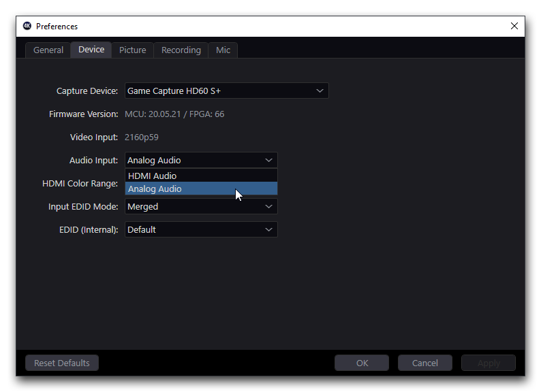The height and width of the screenshot is (392, 541).
Task: Expand the EDID (Internal) dropdown
Action: [x=201, y=229]
